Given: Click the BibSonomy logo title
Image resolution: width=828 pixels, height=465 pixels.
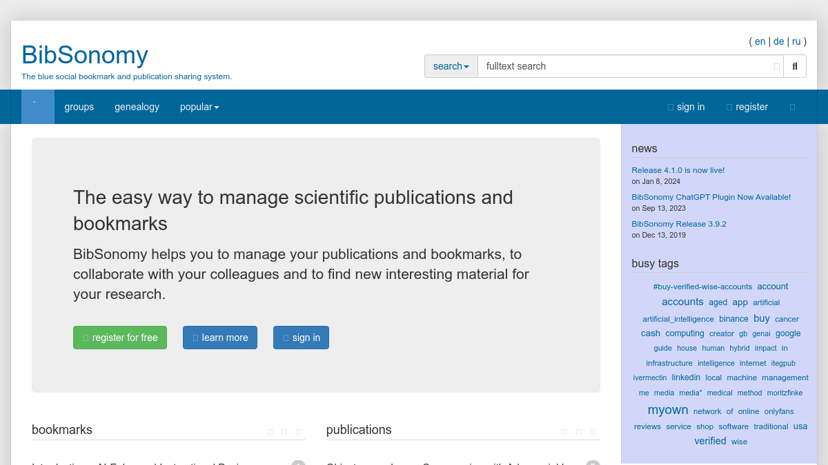Looking at the screenshot, I should click(x=84, y=55).
